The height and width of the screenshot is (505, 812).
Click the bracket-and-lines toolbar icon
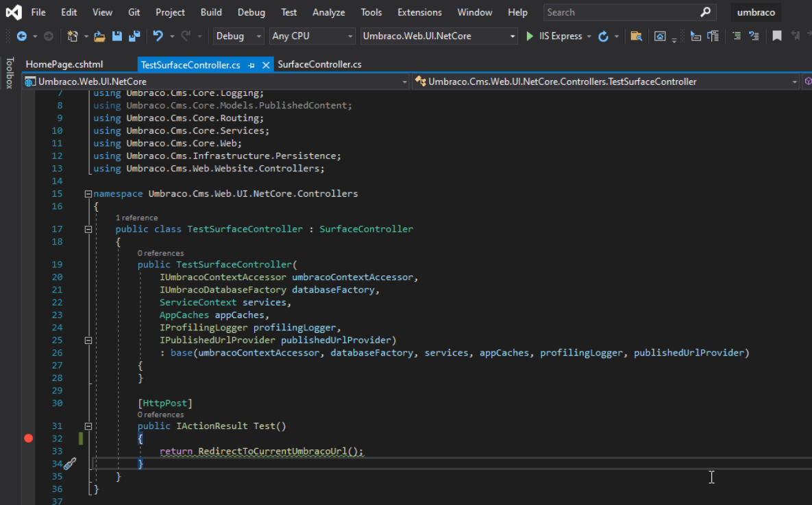713,36
